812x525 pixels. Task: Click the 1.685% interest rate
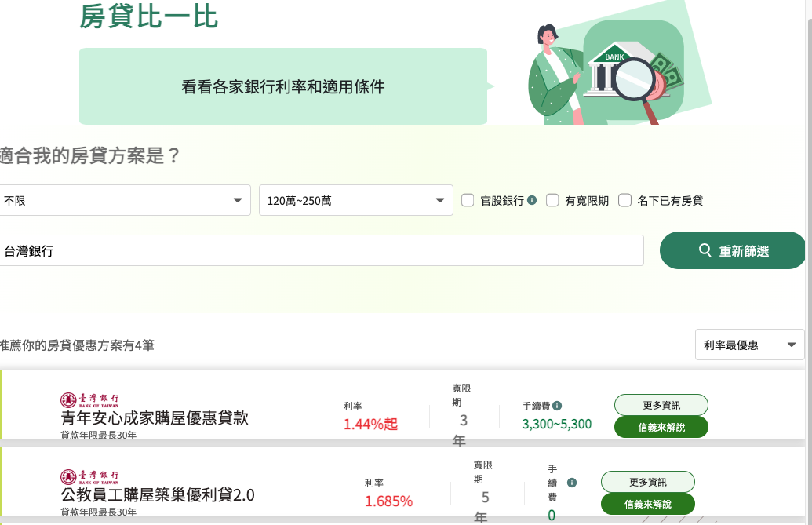pyautogui.click(x=389, y=501)
